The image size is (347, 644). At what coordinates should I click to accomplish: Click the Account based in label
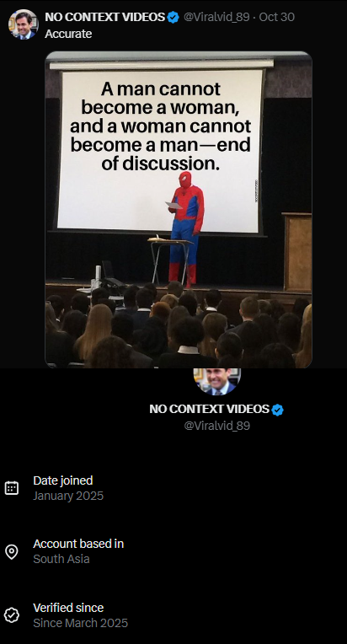click(78, 544)
